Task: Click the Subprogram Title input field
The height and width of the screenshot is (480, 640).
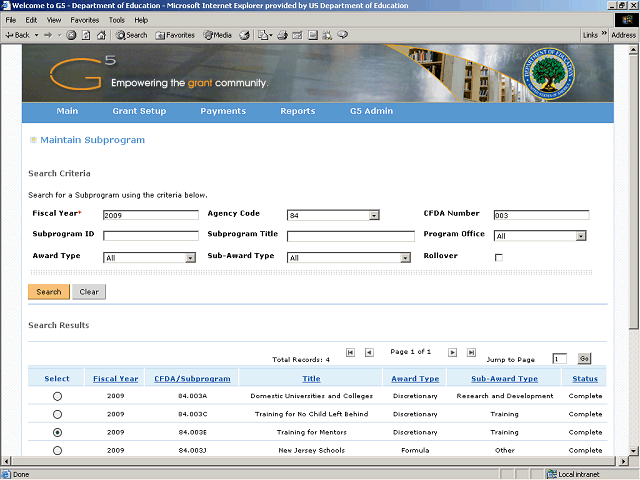Action: (350, 237)
